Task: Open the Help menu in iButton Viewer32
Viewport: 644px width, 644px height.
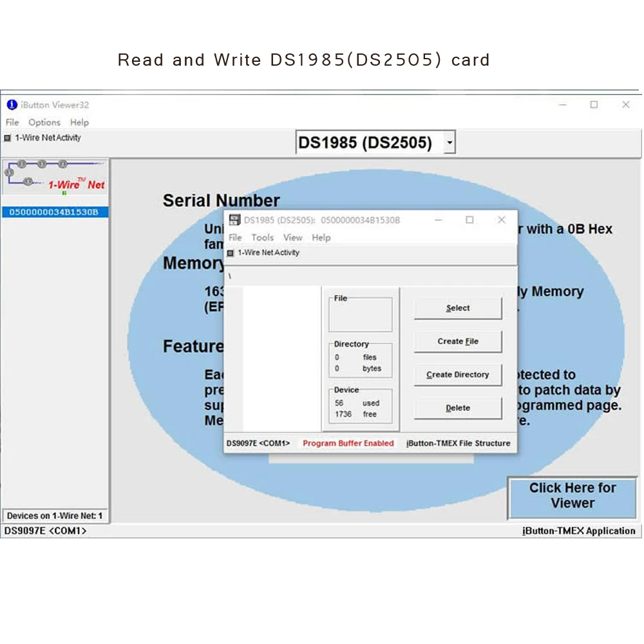Action: pos(79,122)
